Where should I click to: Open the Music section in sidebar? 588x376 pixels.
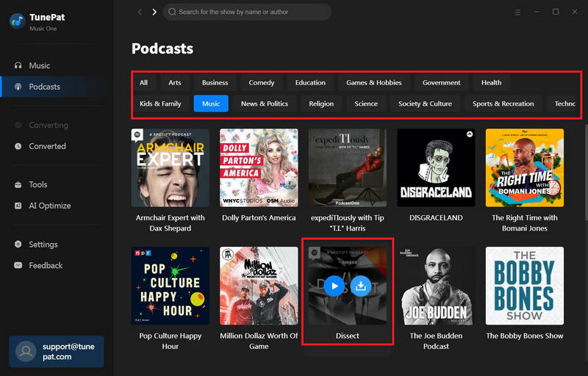(x=40, y=65)
